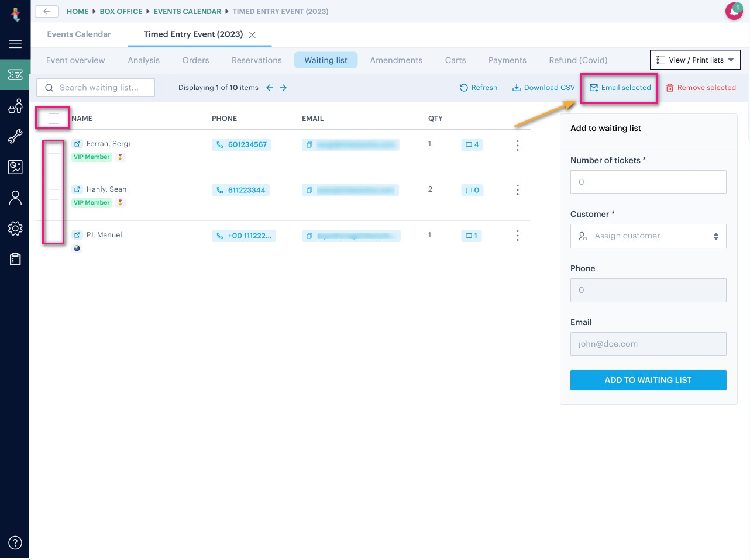Open the settings gear in the sidebar
This screenshot has width=750, height=560.
click(x=15, y=228)
